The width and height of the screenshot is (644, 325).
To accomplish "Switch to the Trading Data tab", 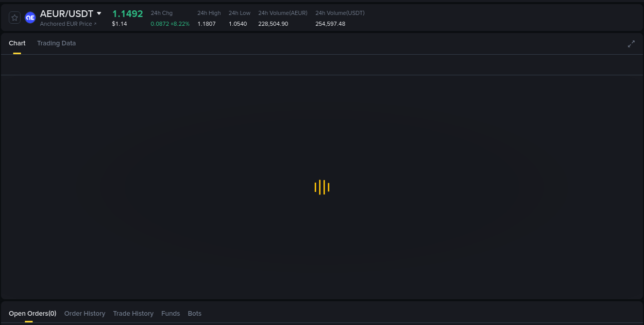I will [56, 43].
